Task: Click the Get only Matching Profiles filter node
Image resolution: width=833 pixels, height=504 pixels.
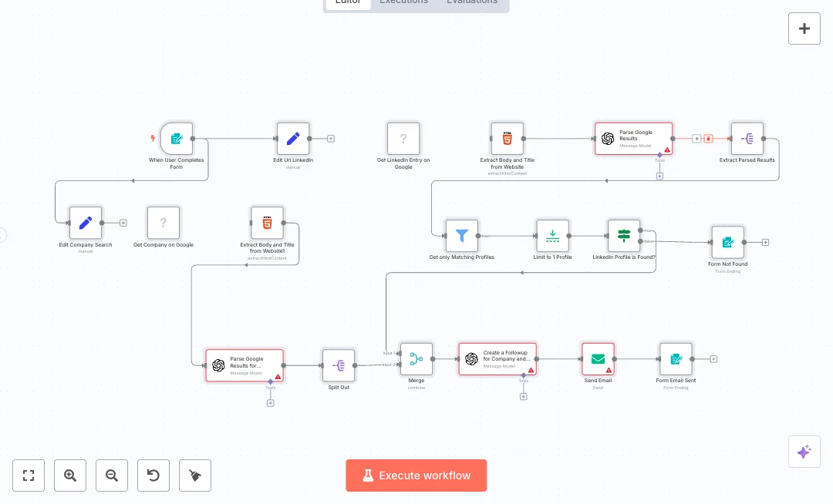Action: pyautogui.click(x=461, y=236)
